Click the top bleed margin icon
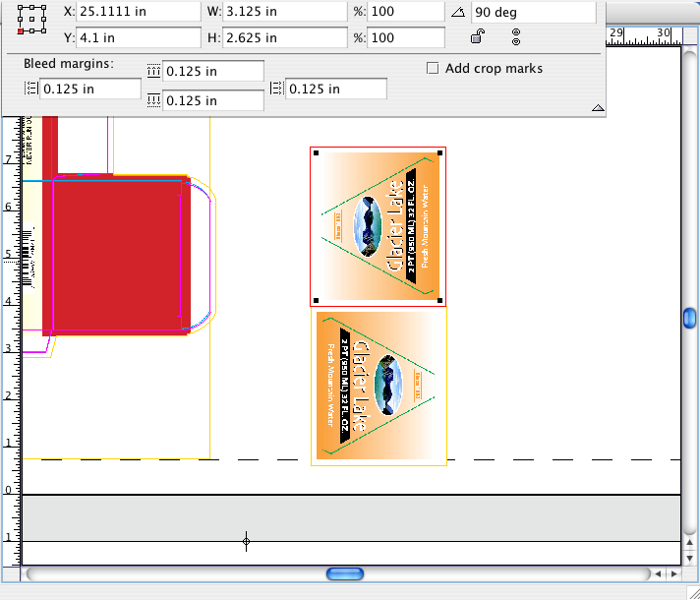This screenshot has width=700, height=600. pyautogui.click(x=153, y=71)
